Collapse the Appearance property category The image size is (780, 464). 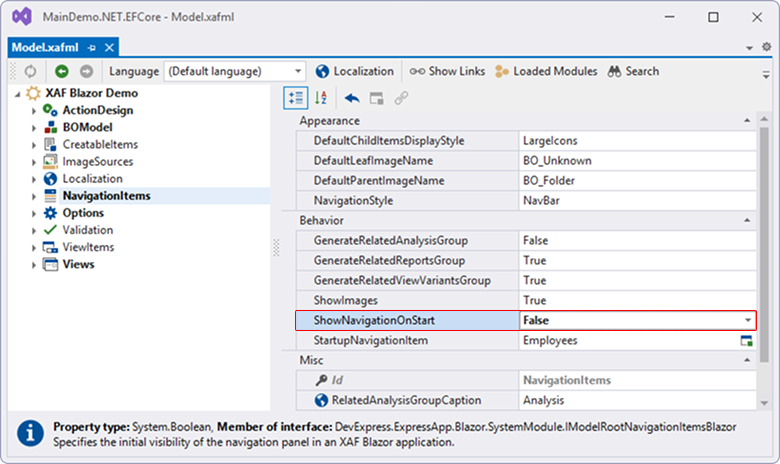coord(746,120)
